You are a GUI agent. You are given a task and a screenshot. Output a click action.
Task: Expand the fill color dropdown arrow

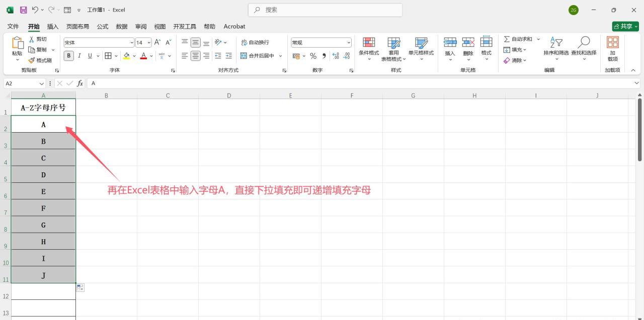click(x=134, y=56)
